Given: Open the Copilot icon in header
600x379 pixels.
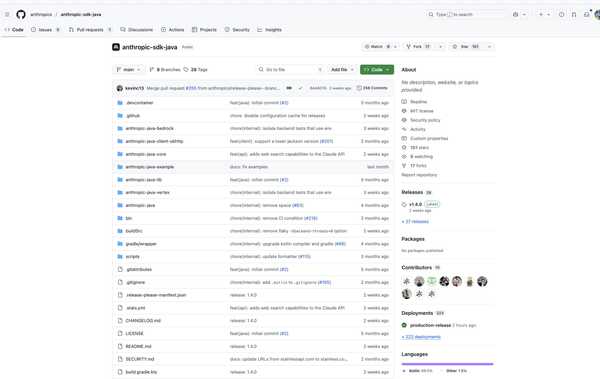Looking at the screenshot, I should tap(515, 15).
